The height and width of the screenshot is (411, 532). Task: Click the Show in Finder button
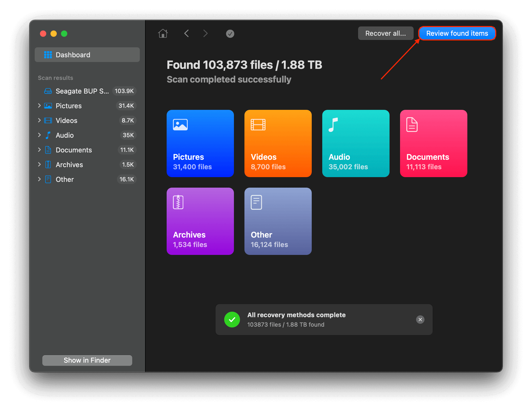pos(86,360)
